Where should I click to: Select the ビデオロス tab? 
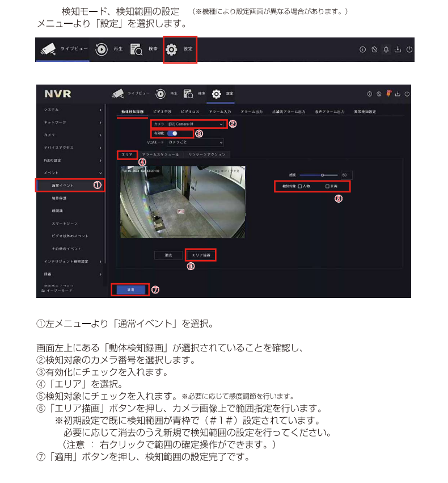tap(189, 112)
